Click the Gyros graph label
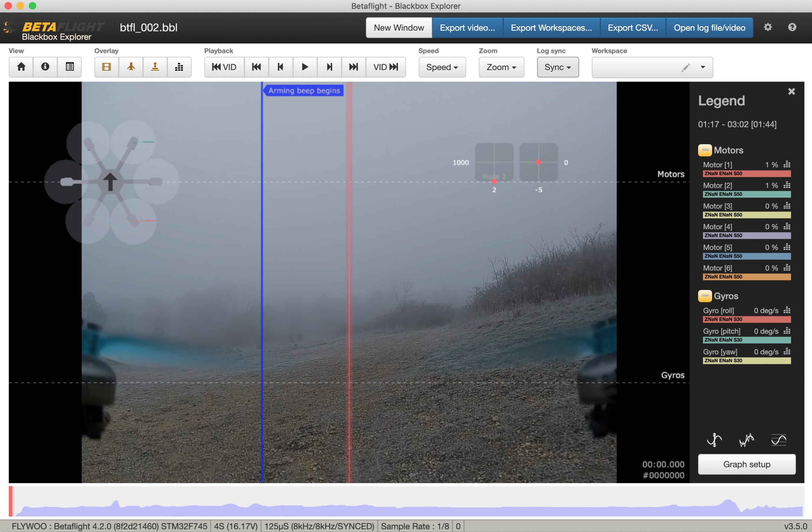The height and width of the screenshot is (532, 812). pos(673,375)
